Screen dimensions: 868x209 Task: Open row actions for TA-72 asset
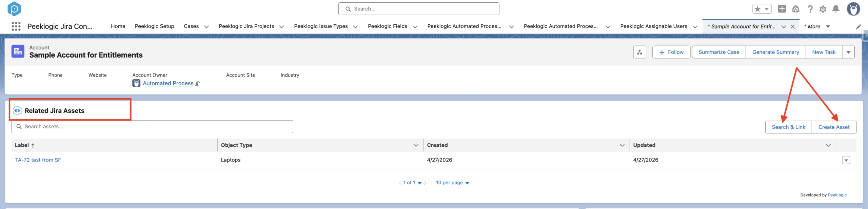coord(846,160)
